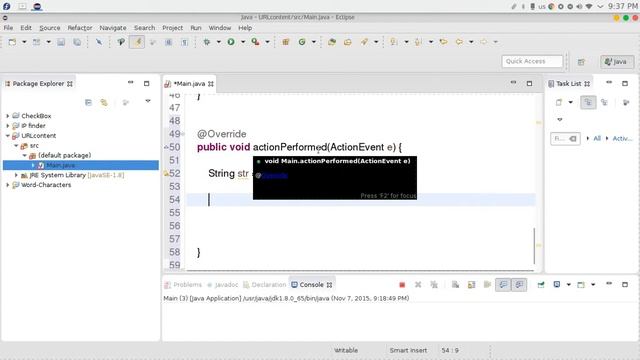Click the Run Last Tool external tools icon
Image resolution: width=640 pixels, height=360 pixels.
(x=256, y=42)
